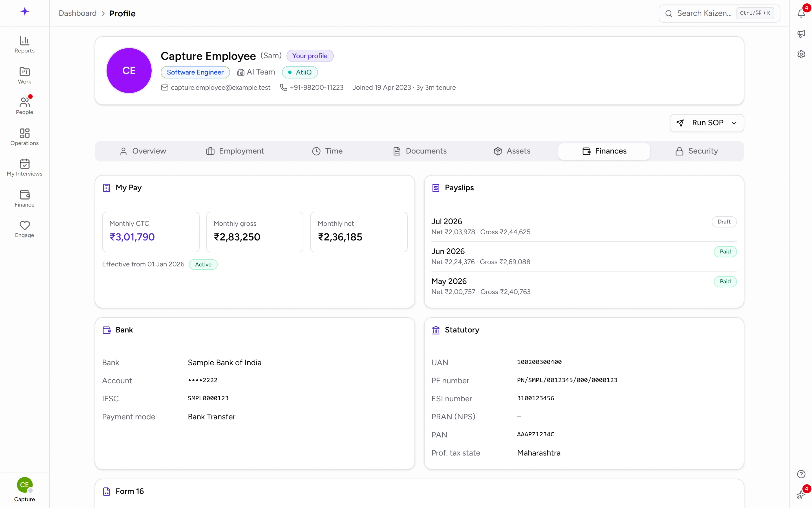
Task: Click the Form 16 heading
Action: [x=129, y=492]
